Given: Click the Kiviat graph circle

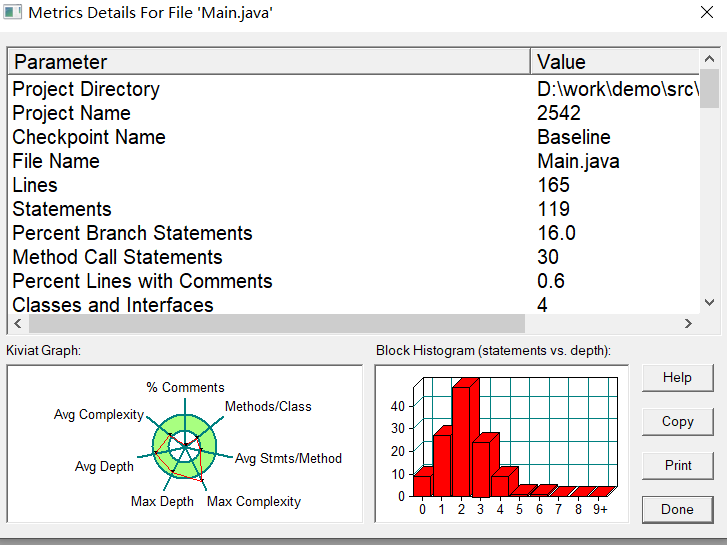Looking at the screenshot, I should pyautogui.click(x=185, y=445).
